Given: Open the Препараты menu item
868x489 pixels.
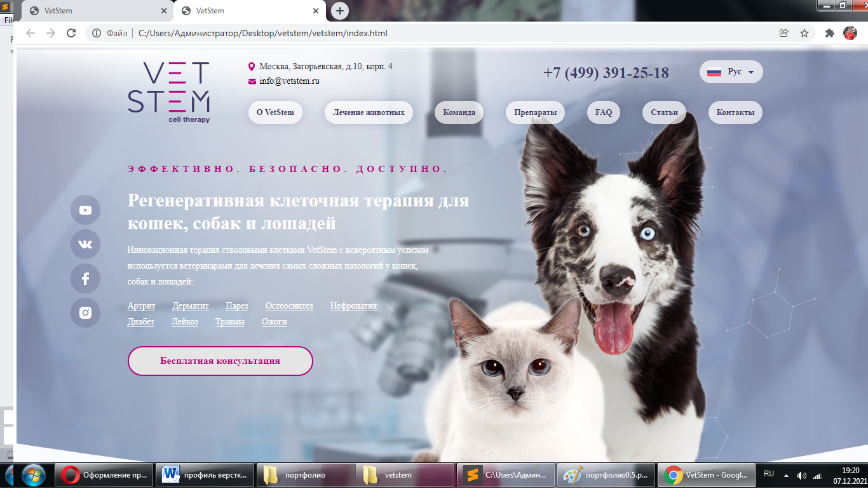Looking at the screenshot, I should click(535, 112).
